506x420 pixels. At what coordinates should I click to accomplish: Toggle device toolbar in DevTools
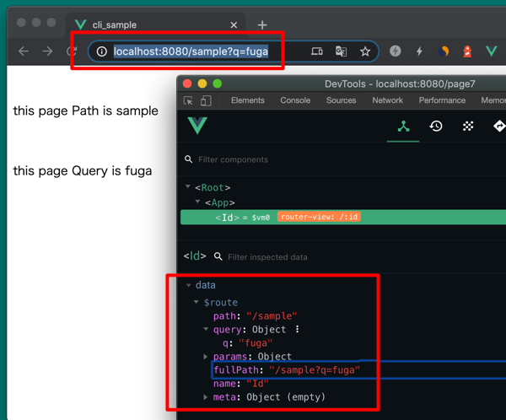click(206, 100)
